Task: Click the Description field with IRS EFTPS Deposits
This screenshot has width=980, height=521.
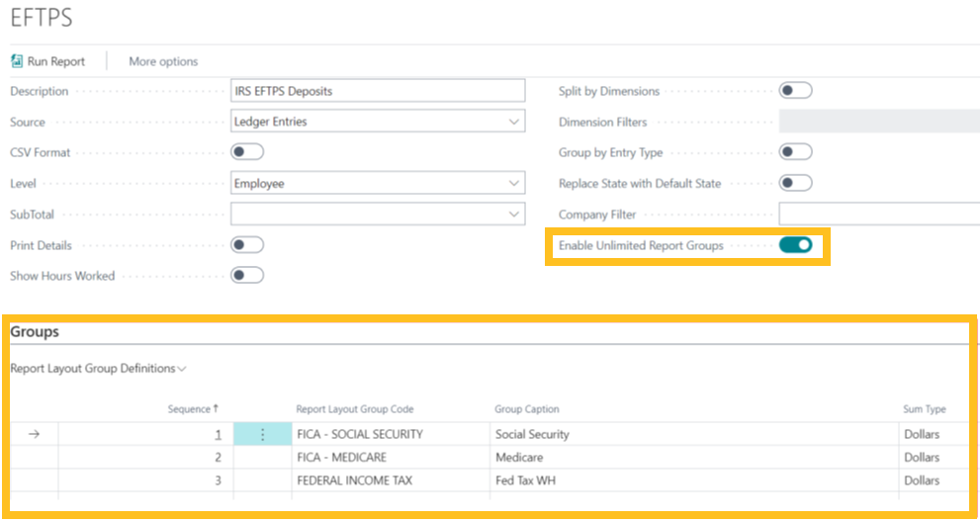Action: (x=377, y=91)
